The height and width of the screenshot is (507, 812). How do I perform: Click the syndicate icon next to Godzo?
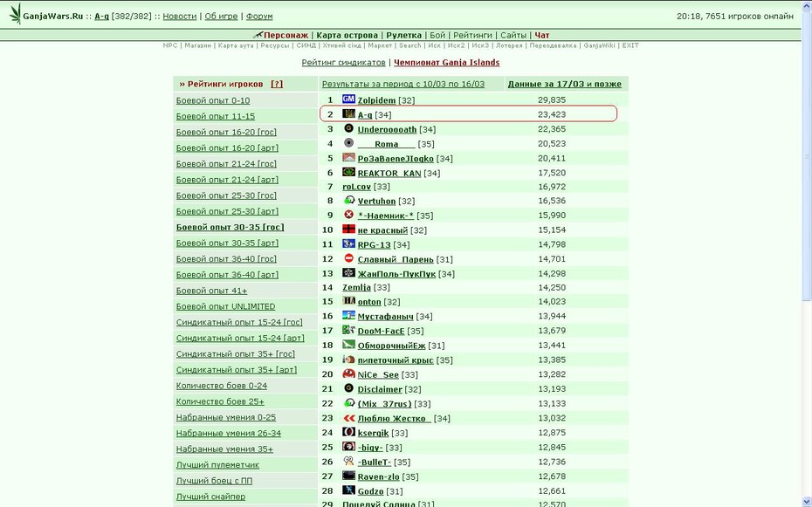[x=348, y=490]
